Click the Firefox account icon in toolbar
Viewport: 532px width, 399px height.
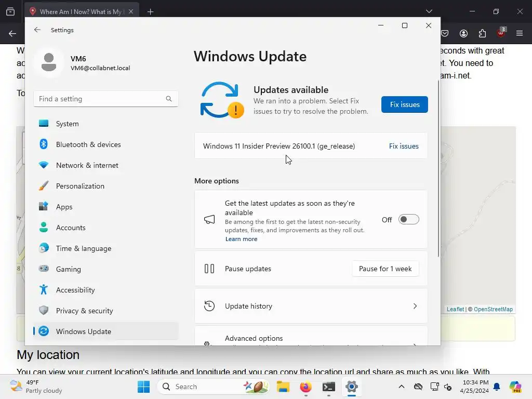pos(463,33)
